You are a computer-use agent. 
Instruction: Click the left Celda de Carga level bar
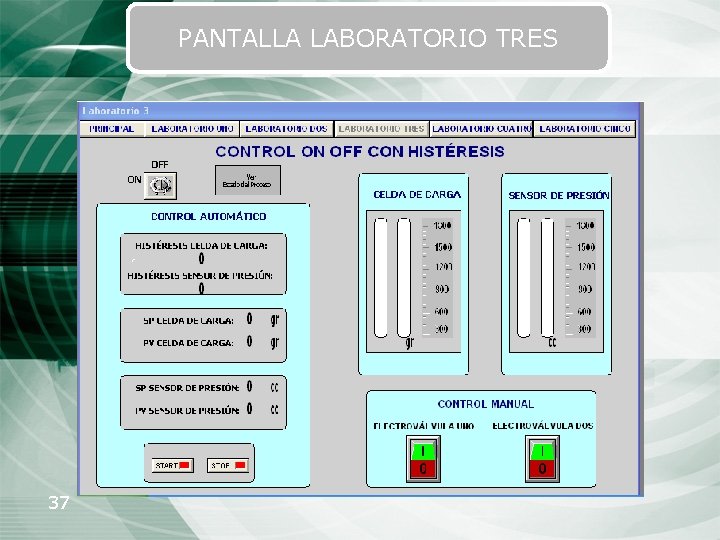coord(381,278)
